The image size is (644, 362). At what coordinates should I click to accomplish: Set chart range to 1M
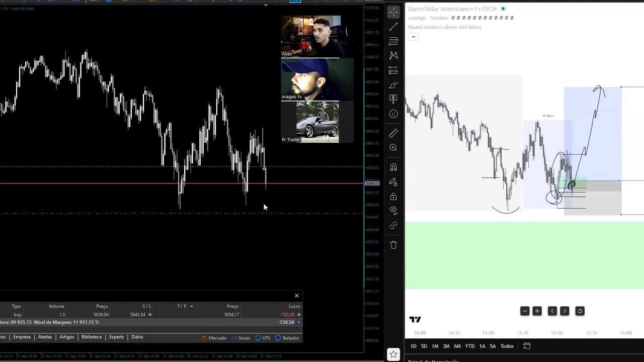click(x=435, y=346)
